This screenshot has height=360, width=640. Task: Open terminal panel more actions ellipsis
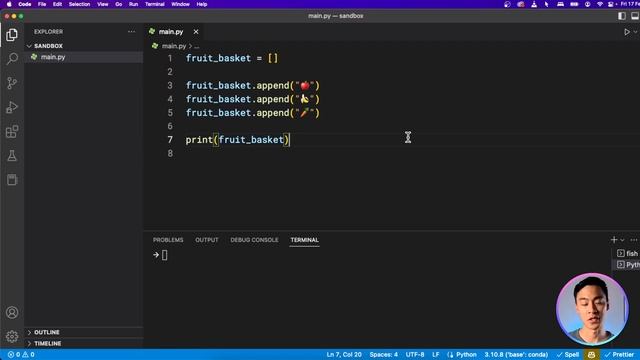633,240
